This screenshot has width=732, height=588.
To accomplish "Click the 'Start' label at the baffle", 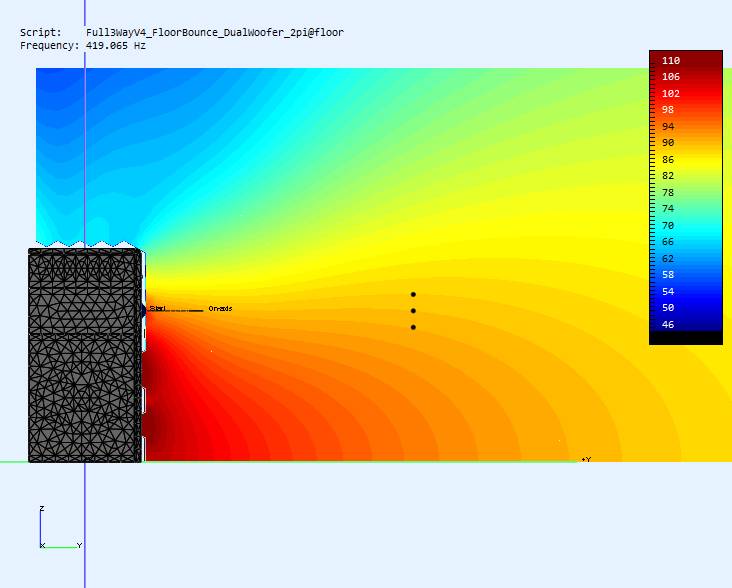I will tap(158, 308).
